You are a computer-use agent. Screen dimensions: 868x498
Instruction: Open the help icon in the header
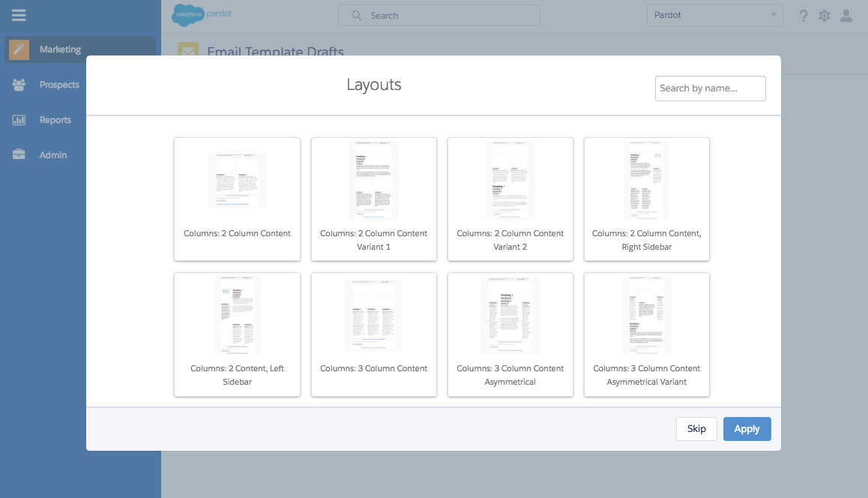click(x=803, y=15)
